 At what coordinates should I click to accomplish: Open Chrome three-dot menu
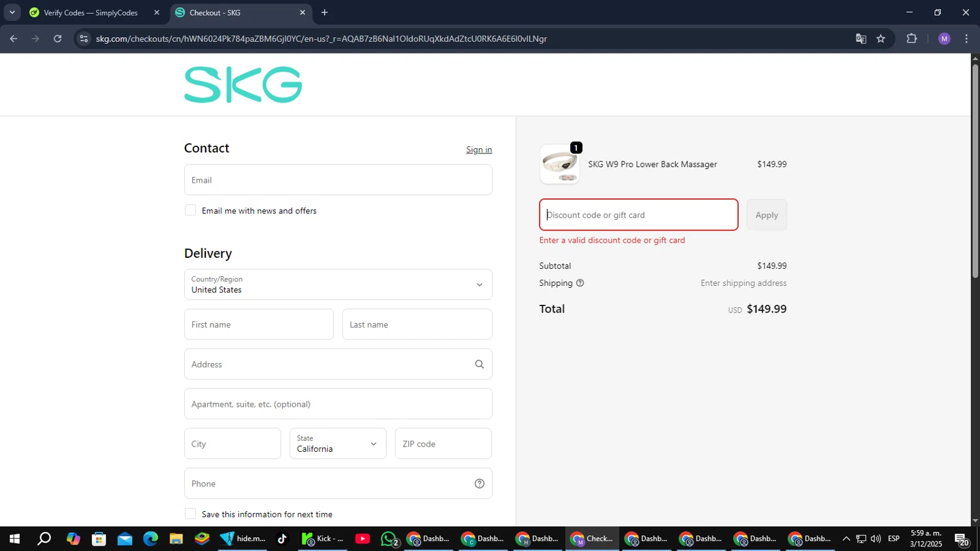(x=966, y=39)
